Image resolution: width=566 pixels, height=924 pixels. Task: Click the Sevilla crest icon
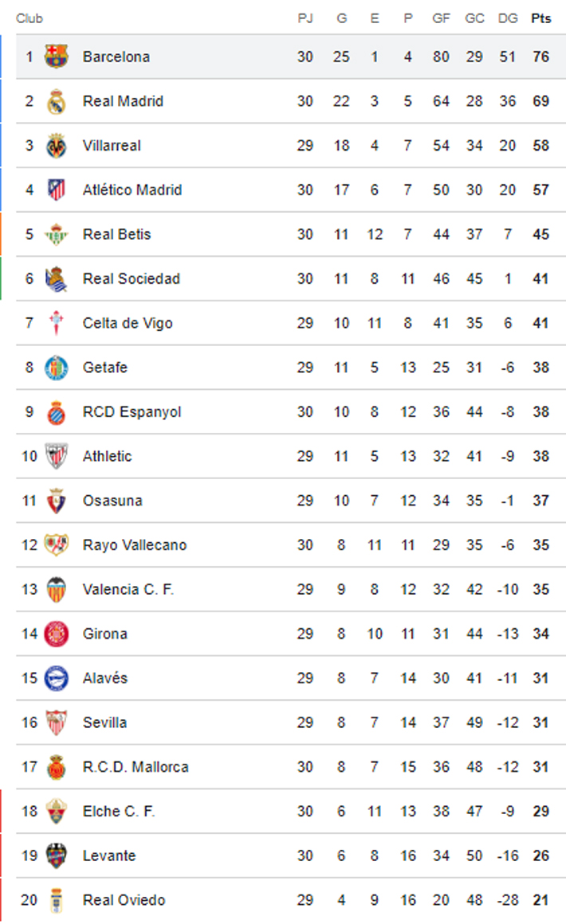pyautogui.click(x=56, y=722)
